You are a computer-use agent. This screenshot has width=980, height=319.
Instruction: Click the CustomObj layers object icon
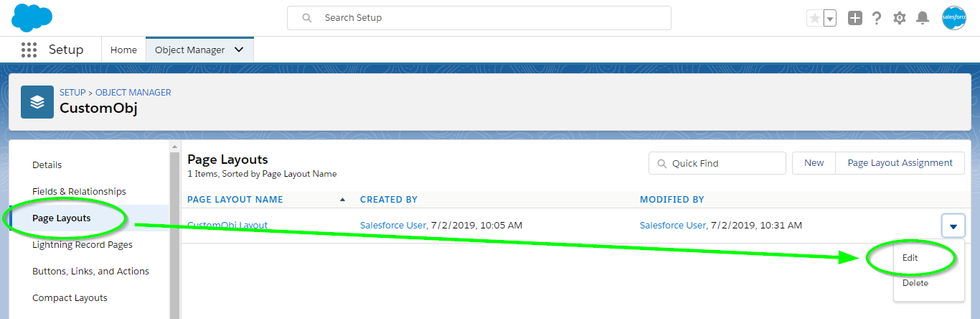click(37, 102)
